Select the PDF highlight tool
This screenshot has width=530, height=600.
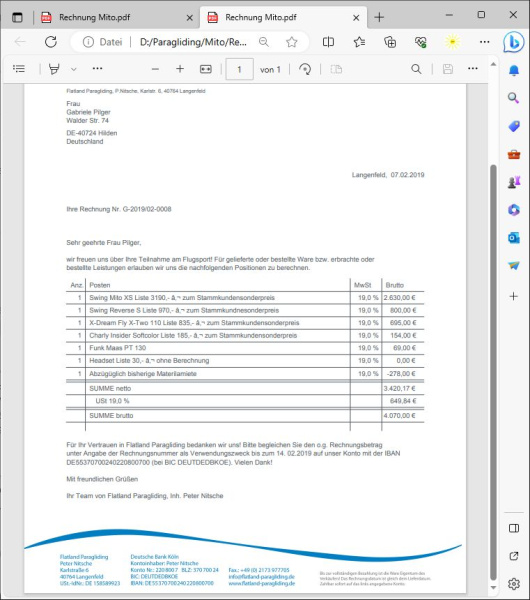point(54,69)
